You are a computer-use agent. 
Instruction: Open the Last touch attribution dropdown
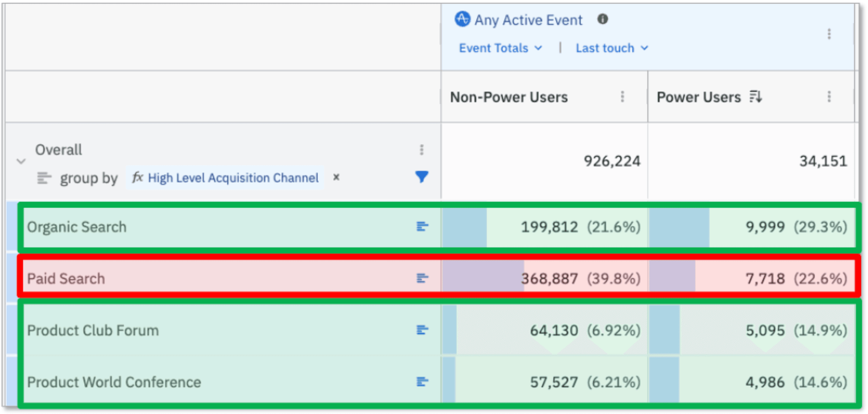[612, 48]
